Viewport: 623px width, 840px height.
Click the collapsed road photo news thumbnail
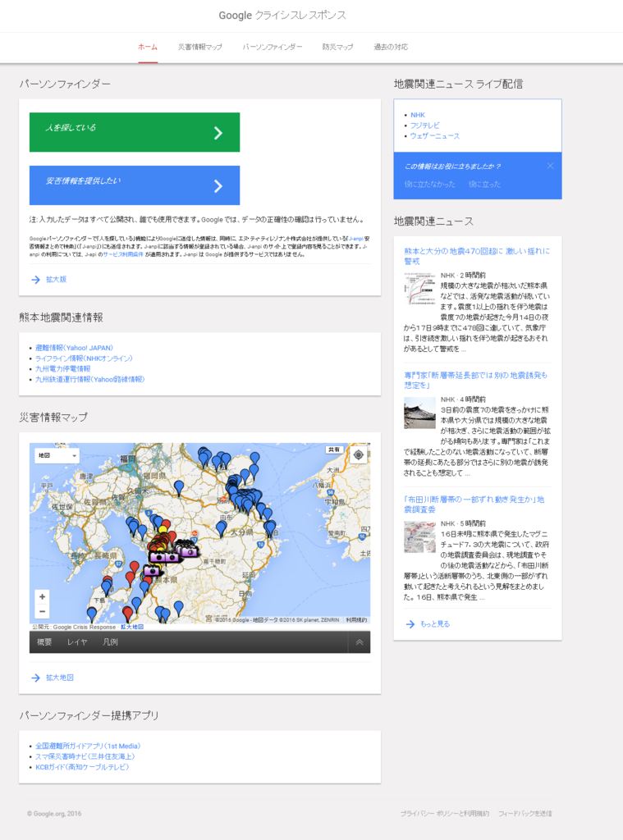coord(419,413)
